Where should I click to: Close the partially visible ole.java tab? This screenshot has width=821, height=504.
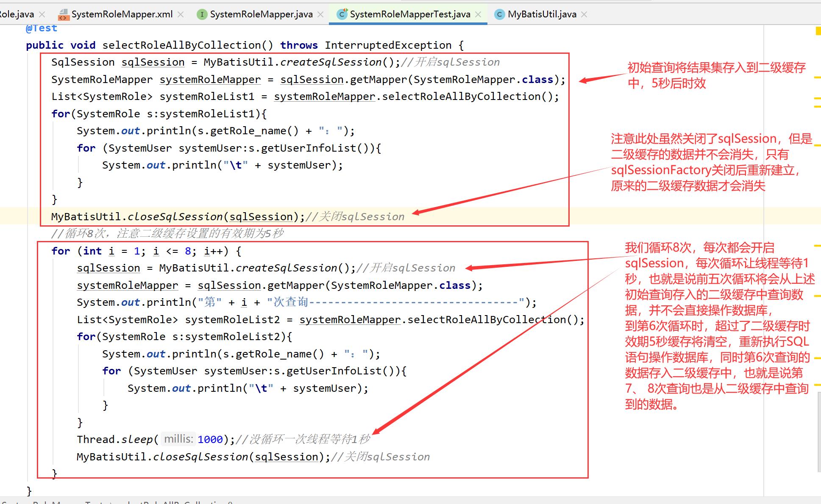point(42,14)
